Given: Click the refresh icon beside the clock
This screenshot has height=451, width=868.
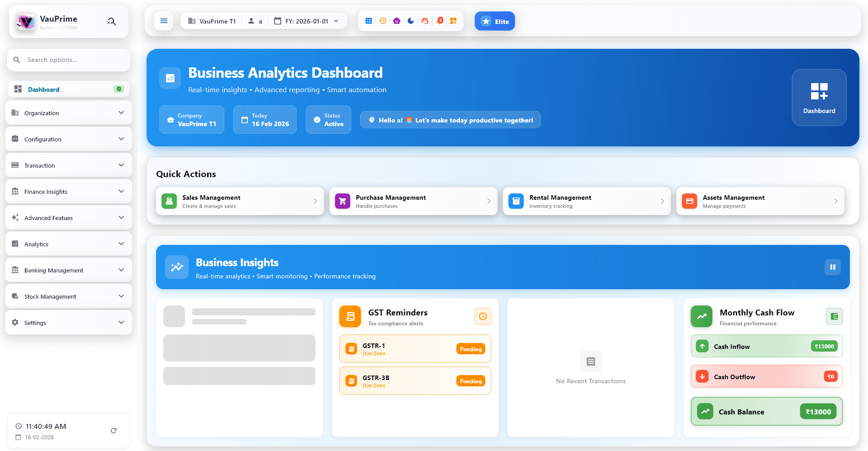Looking at the screenshot, I should click(114, 431).
